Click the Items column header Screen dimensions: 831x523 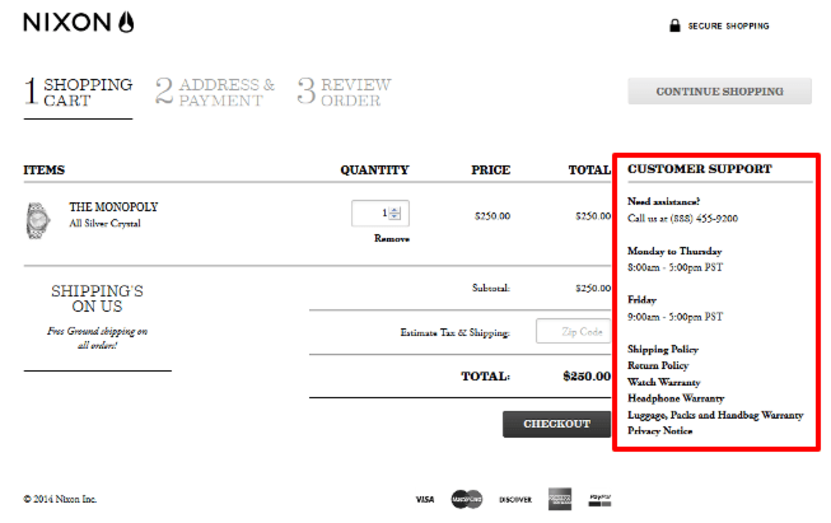tap(44, 170)
